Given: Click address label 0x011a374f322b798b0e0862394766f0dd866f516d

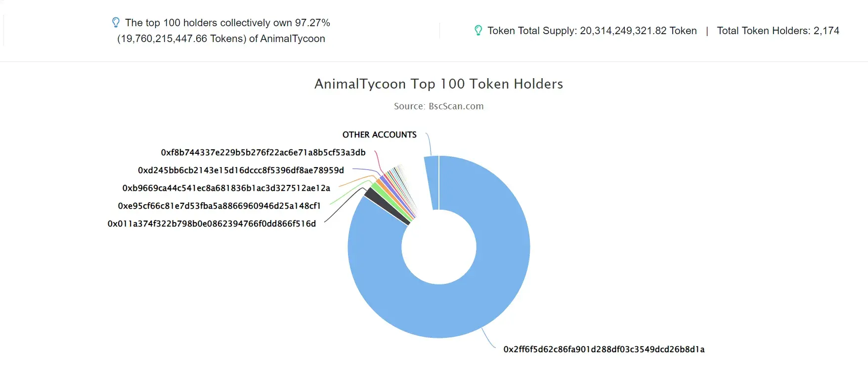Looking at the screenshot, I should pyautogui.click(x=212, y=224).
